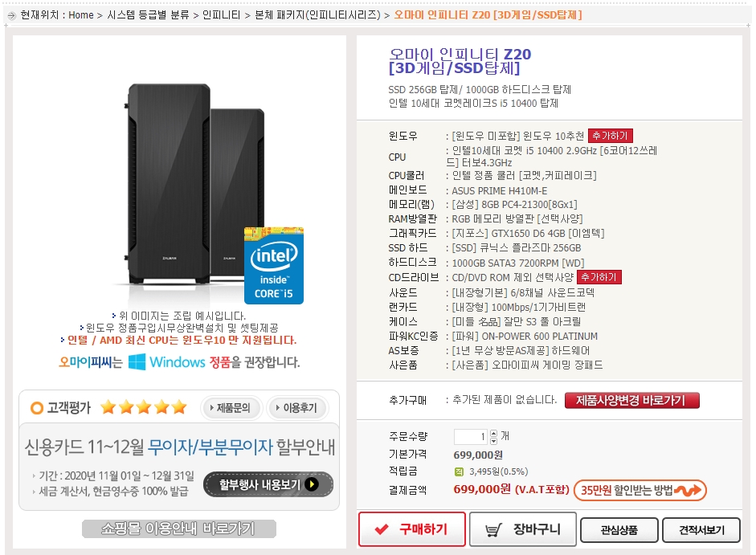Decrease order quantity with down arrow
Viewport: 756px width, 555px height.
(x=494, y=441)
